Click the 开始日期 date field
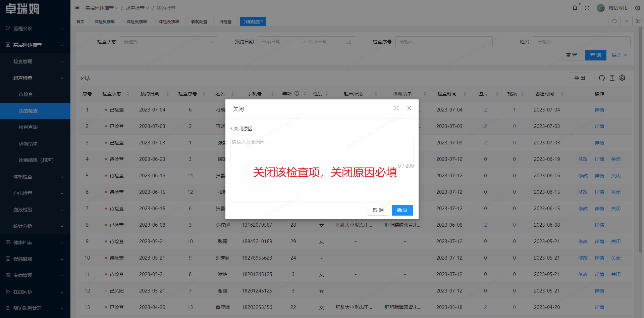This screenshot has height=318, width=644. point(278,42)
